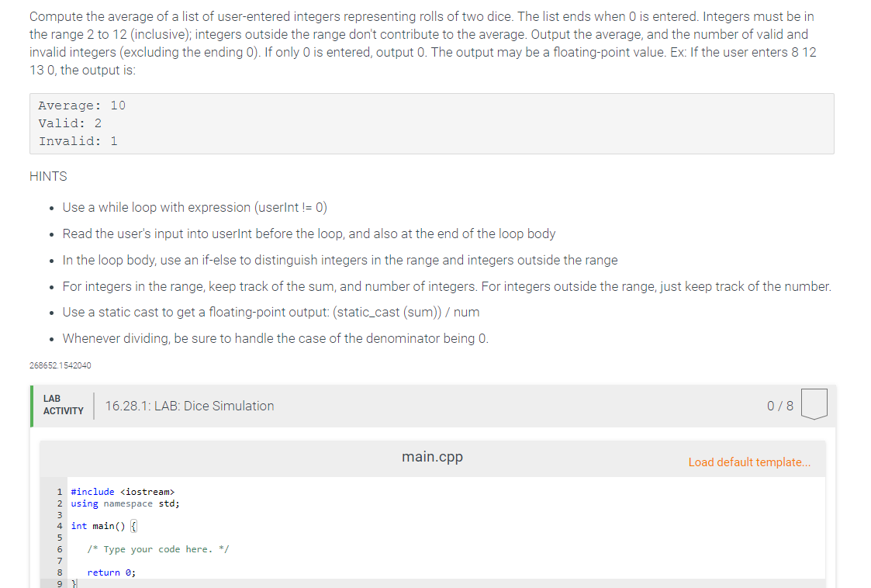Screen dimensions: 871x588
Task: Click line number 6 beside the comment
Action: pyautogui.click(x=60, y=549)
